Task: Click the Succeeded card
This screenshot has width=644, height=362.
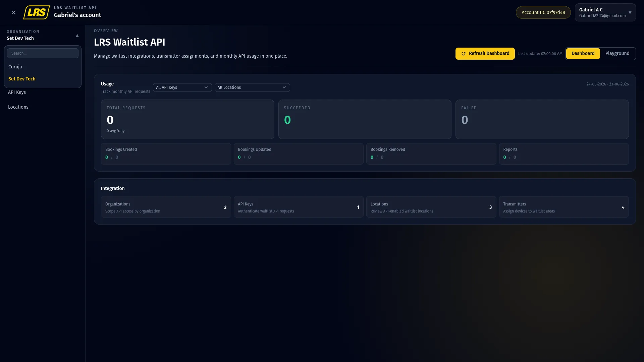Action: pyautogui.click(x=365, y=119)
